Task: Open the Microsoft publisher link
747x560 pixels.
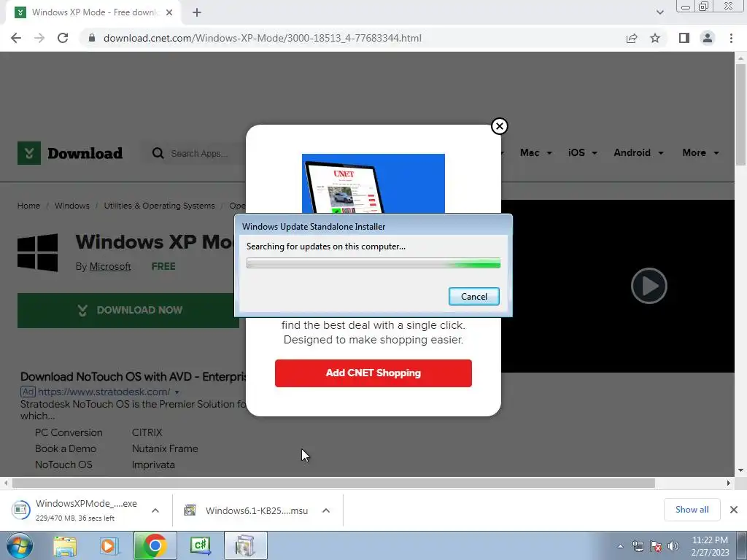Action: tap(110, 267)
